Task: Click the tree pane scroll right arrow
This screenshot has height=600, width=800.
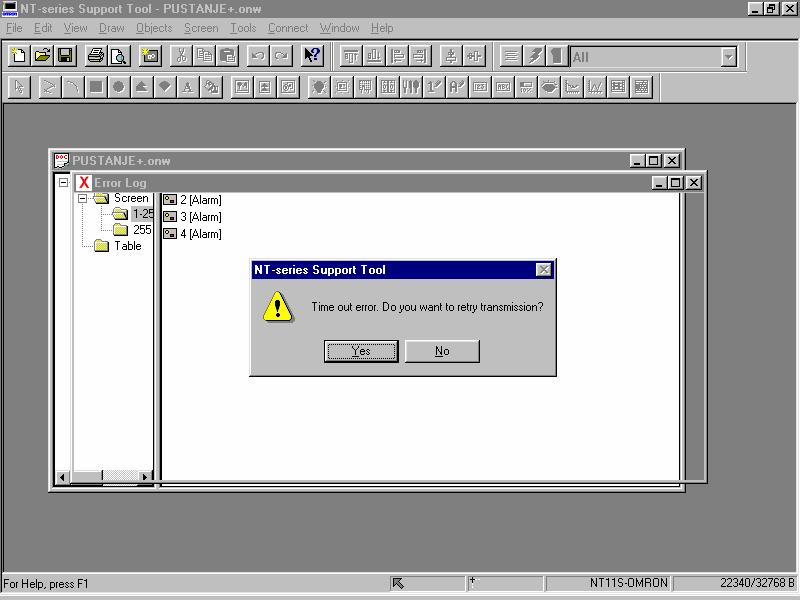Action: coord(145,477)
